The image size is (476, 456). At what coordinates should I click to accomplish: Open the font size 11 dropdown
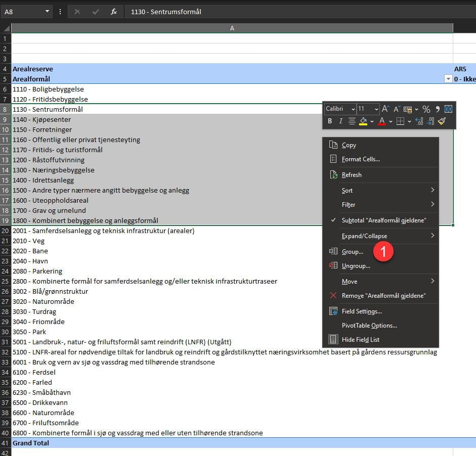click(368, 109)
